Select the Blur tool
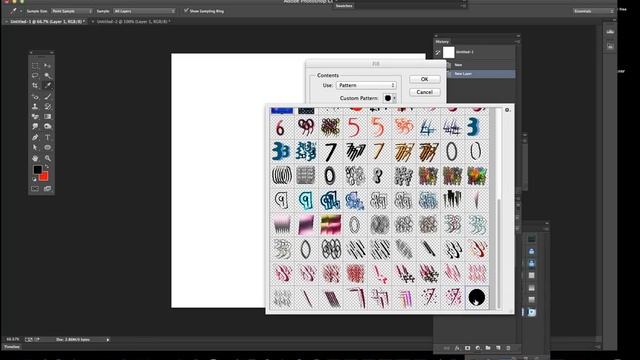 coord(35,127)
